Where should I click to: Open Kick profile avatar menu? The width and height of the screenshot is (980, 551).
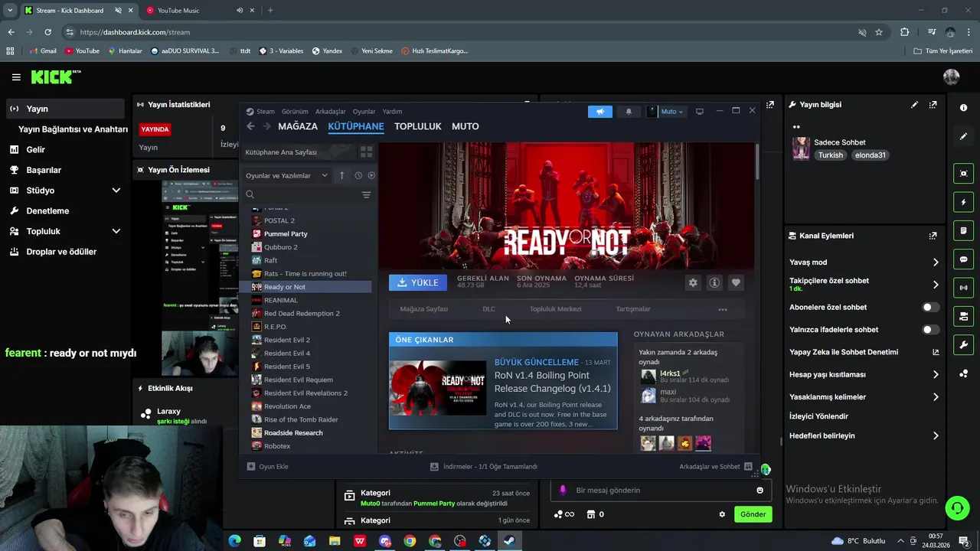[x=952, y=77]
